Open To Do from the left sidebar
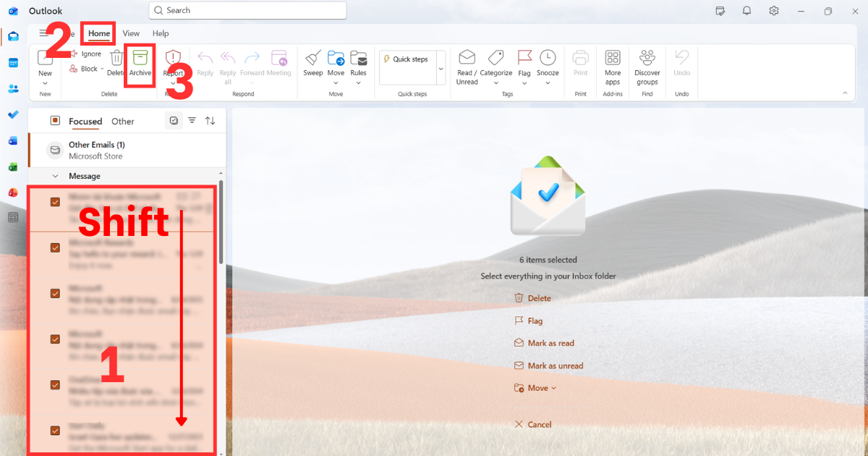 pos(13,114)
